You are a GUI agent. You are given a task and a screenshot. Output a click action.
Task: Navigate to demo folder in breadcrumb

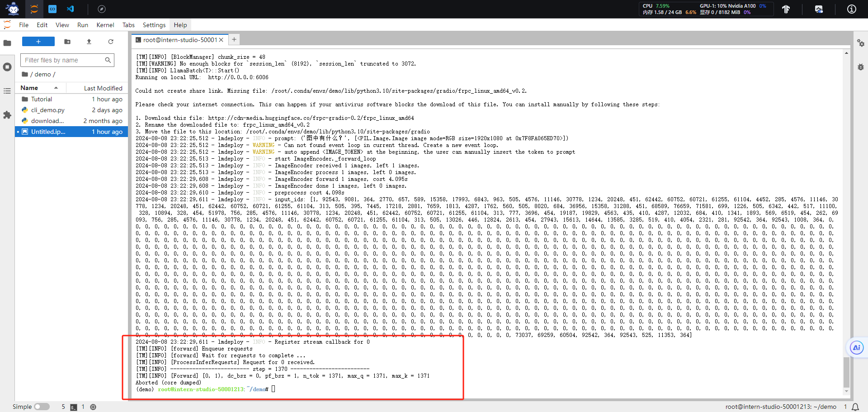(x=42, y=74)
